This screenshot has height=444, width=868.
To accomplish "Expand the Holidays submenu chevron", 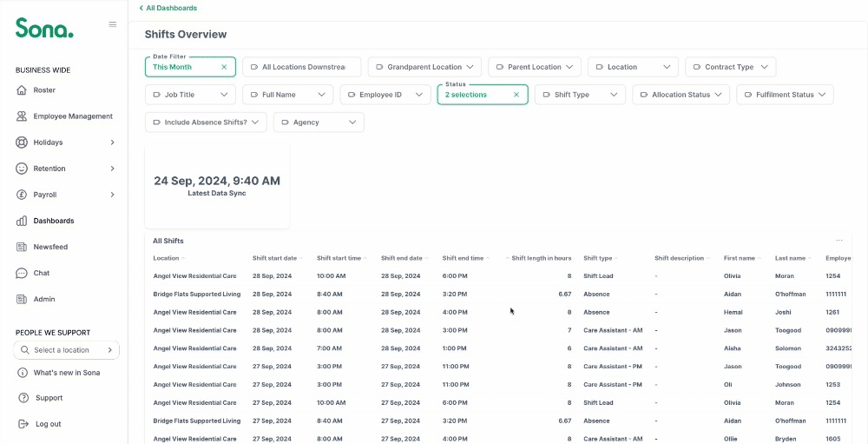I will coord(112,142).
